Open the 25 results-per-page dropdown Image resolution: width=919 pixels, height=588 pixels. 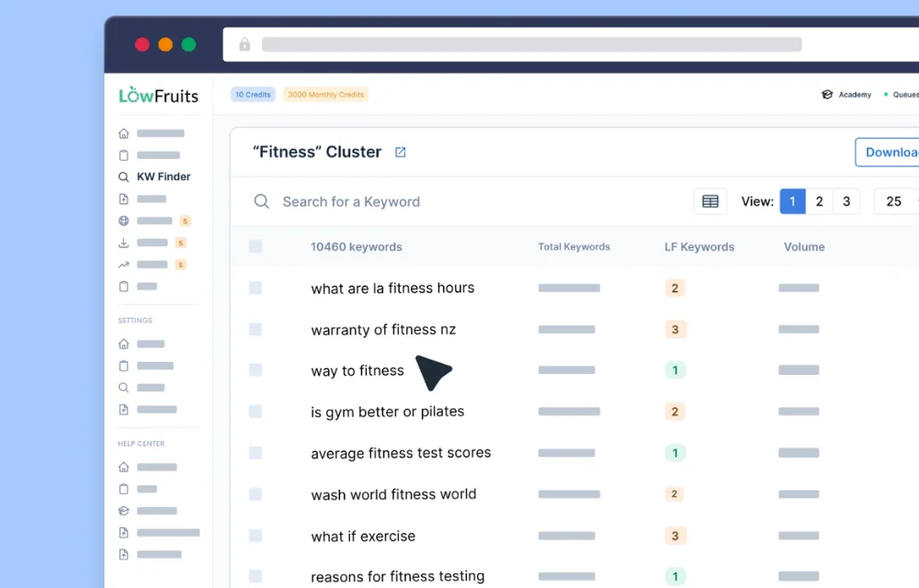click(x=895, y=201)
